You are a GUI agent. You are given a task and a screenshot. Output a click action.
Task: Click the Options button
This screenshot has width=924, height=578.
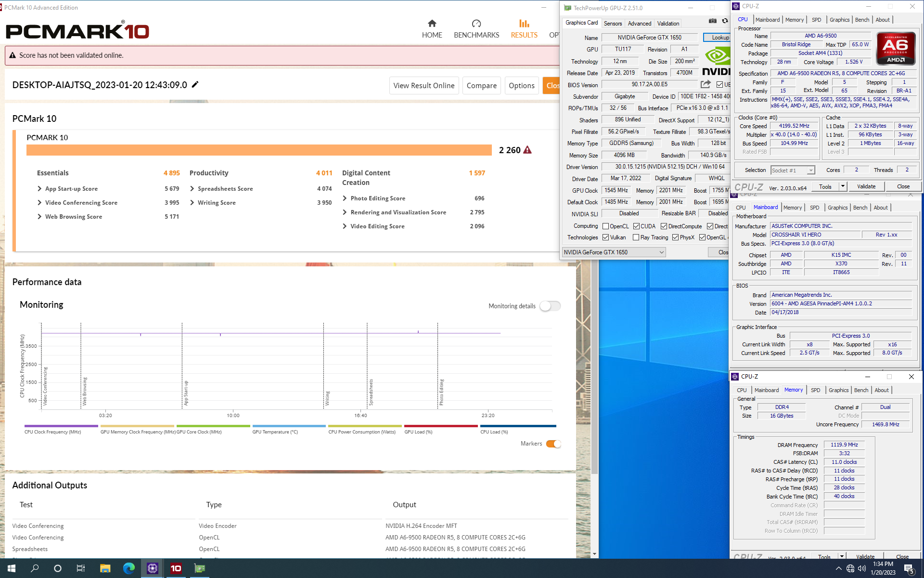coord(521,85)
